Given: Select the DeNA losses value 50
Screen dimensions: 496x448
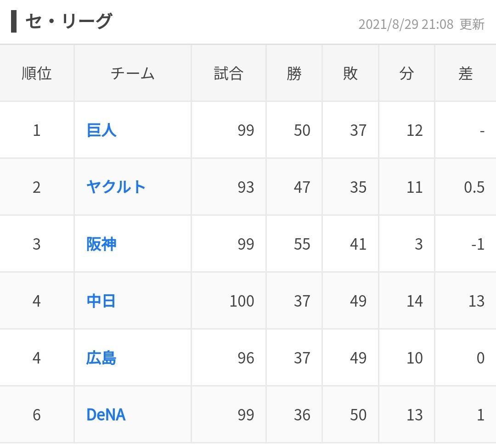Looking at the screenshot, I should pos(358,415).
